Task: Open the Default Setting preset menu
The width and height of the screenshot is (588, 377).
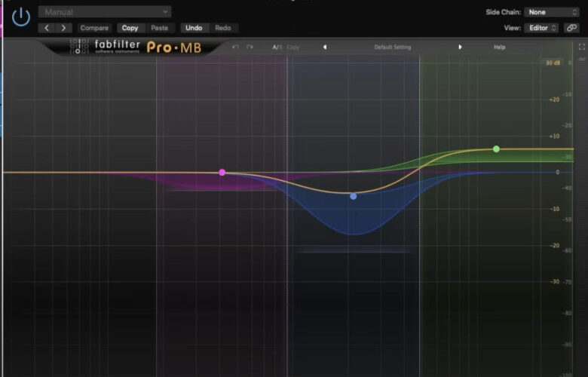Action: click(393, 48)
